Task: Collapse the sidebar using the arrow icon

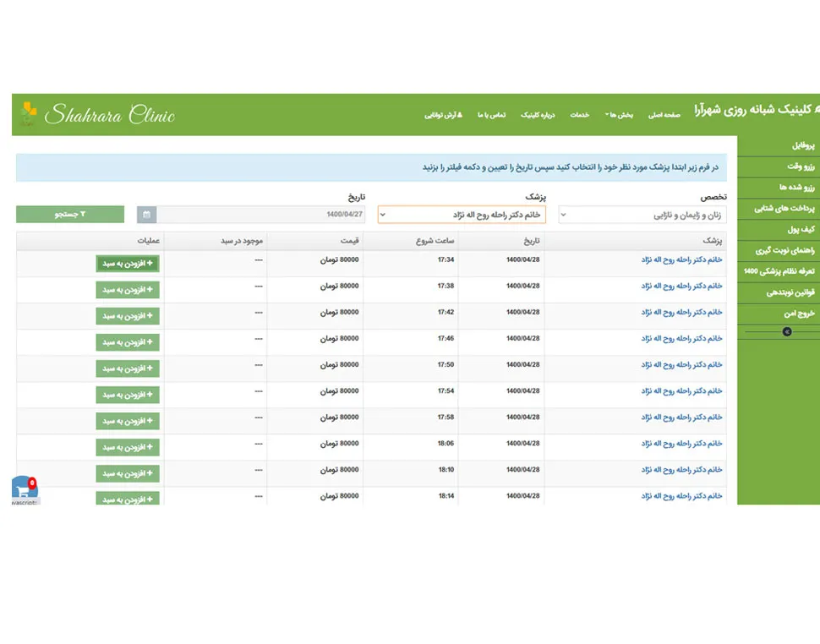Action: [786, 332]
